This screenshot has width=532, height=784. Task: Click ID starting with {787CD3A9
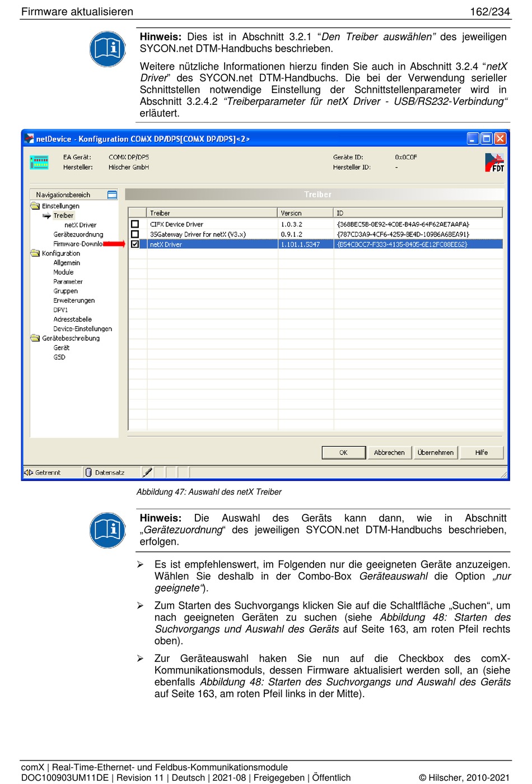403,234
